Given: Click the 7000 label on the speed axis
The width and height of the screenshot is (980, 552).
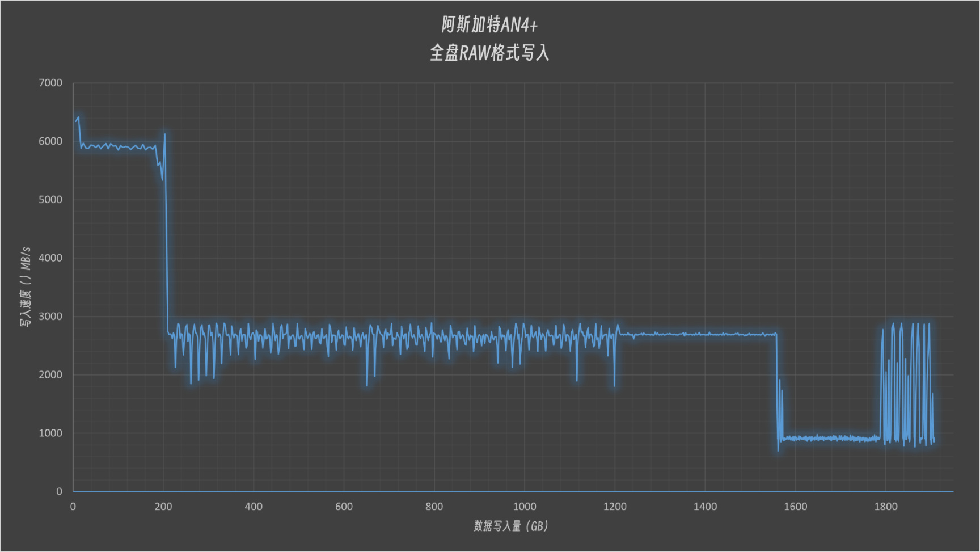Looking at the screenshot, I should [x=50, y=83].
